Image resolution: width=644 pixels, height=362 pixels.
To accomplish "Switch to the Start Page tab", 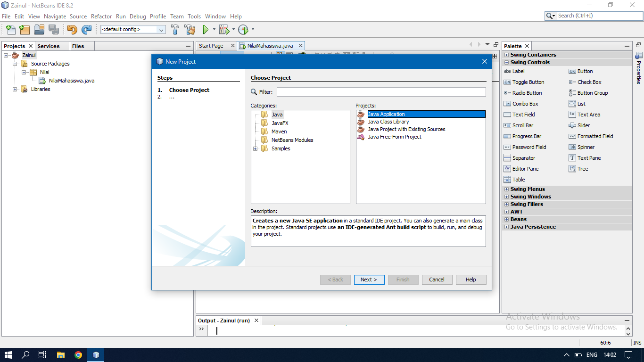I will click(211, 46).
